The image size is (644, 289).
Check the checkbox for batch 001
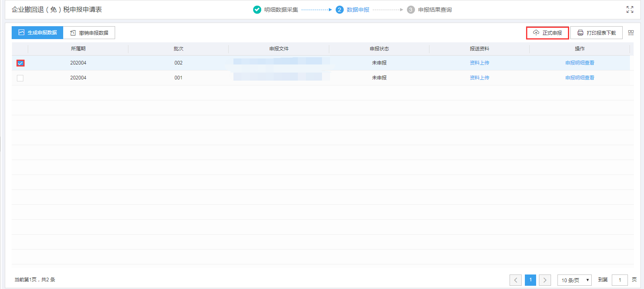coord(20,78)
